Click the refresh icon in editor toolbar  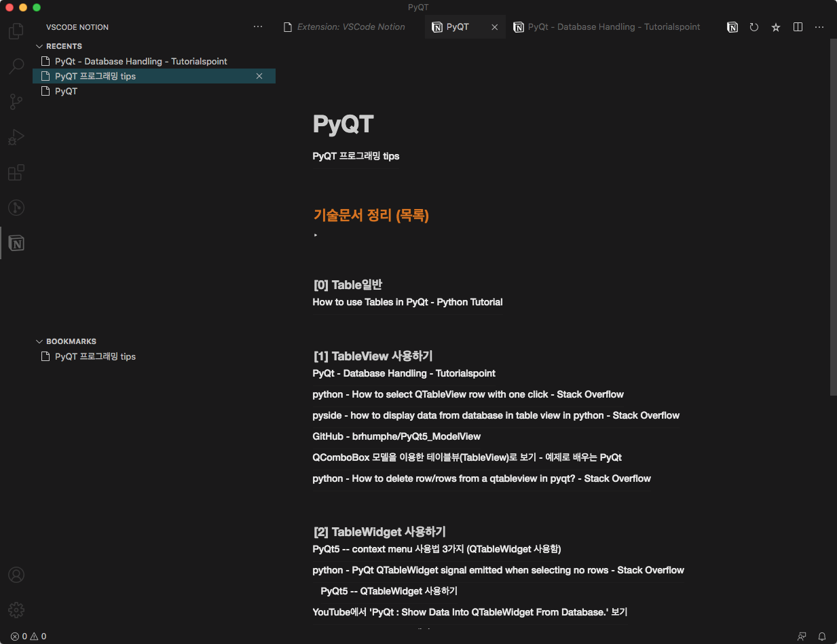point(754,27)
